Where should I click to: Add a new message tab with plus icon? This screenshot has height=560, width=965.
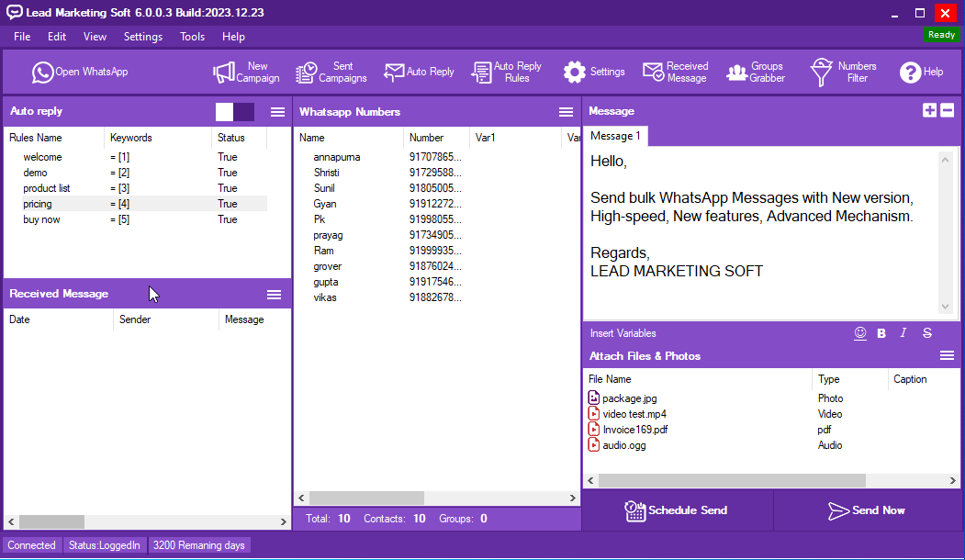coord(929,110)
